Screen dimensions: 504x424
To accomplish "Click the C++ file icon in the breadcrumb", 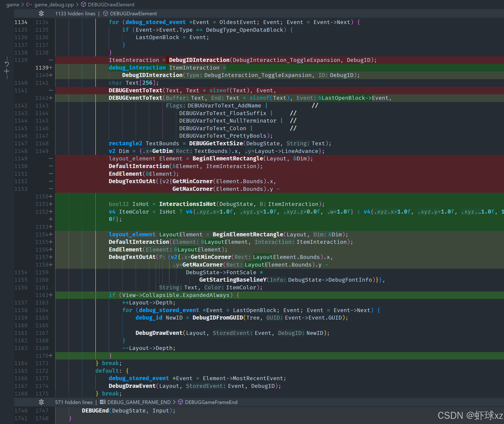I will 29,4.
